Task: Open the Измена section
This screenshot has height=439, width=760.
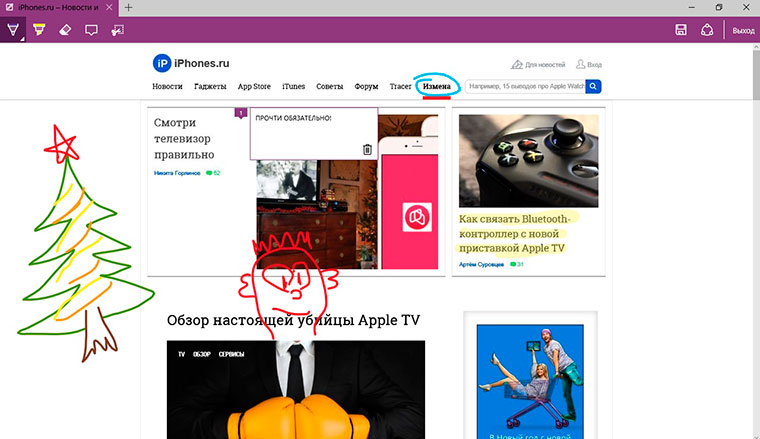Action: click(436, 86)
